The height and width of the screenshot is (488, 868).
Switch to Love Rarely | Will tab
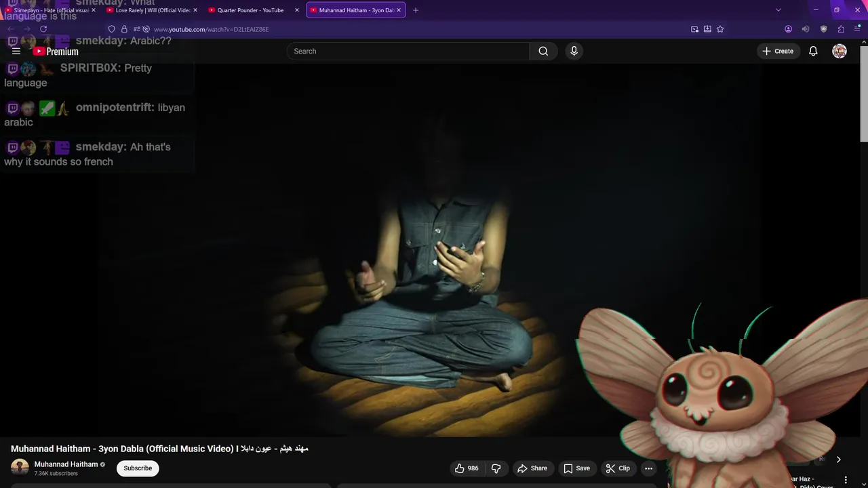tap(153, 10)
